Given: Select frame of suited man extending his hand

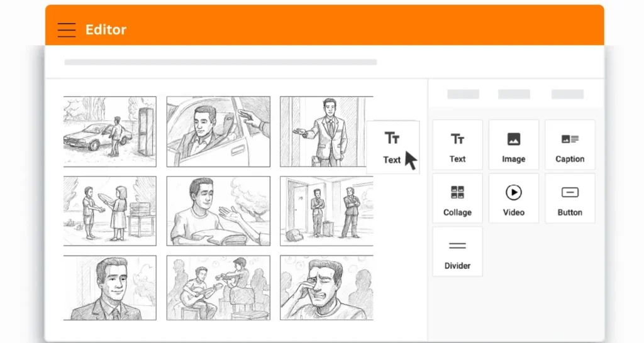Looking at the screenshot, I should pyautogui.click(x=326, y=132).
